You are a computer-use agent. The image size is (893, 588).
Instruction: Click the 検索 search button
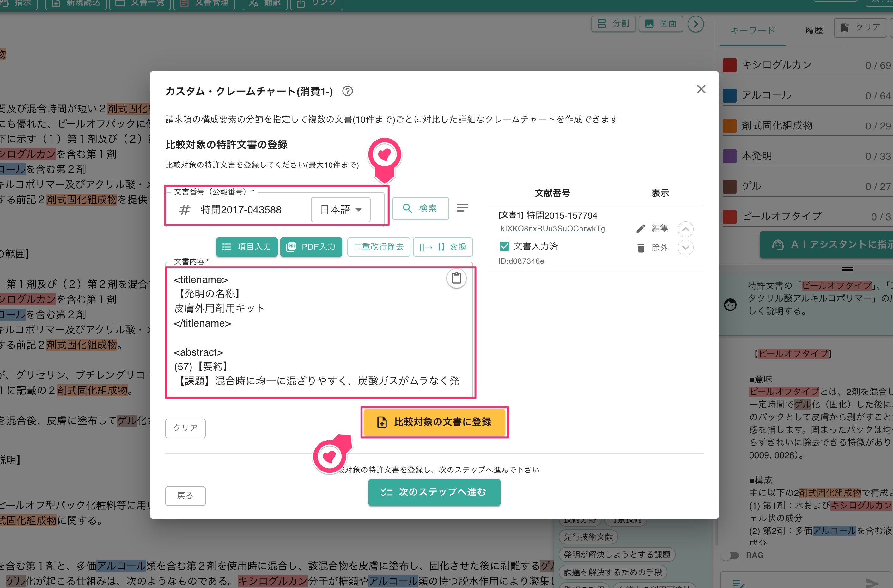[x=420, y=208]
